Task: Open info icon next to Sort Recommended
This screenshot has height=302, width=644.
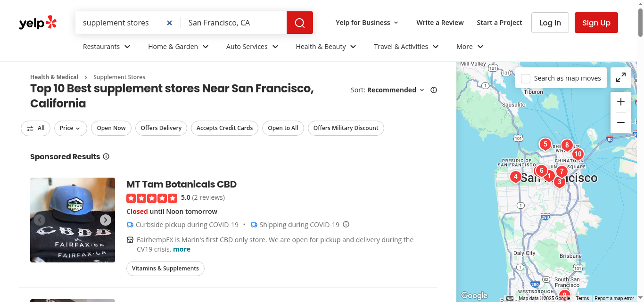Action: pyautogui.click(x=434, y=90)
